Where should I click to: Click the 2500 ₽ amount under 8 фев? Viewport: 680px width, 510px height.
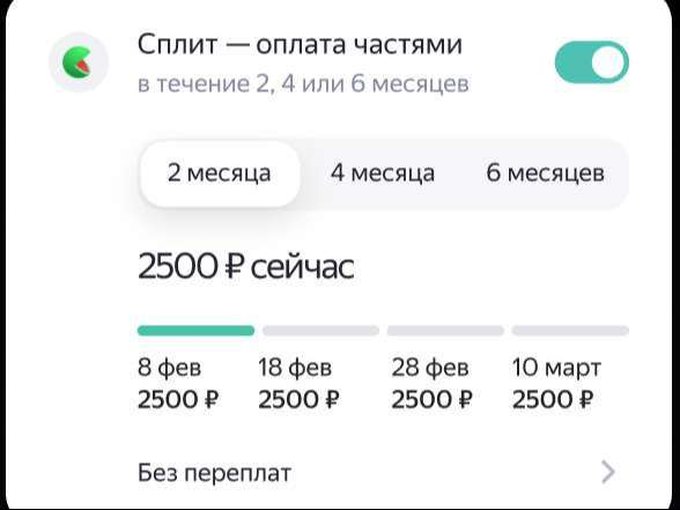178,400
